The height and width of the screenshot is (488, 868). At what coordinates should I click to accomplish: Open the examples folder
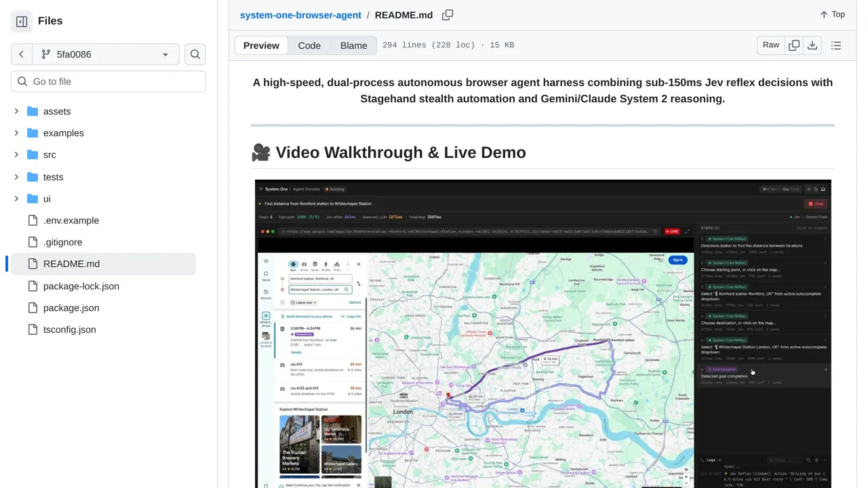click(x=63, y=133)
